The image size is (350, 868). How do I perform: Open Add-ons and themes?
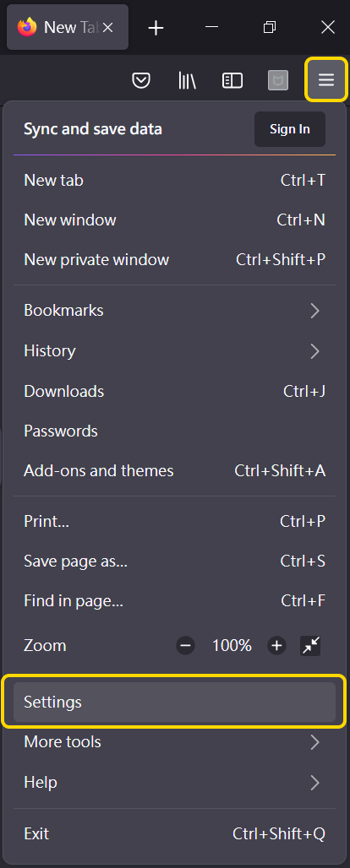tap(174, 471)
